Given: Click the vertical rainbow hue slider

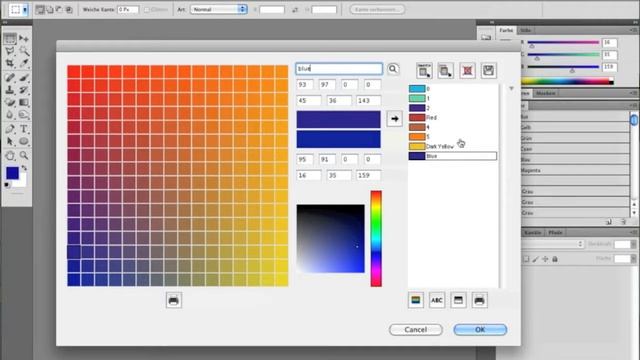Looking at the screenshot, I should click(376, 238).
